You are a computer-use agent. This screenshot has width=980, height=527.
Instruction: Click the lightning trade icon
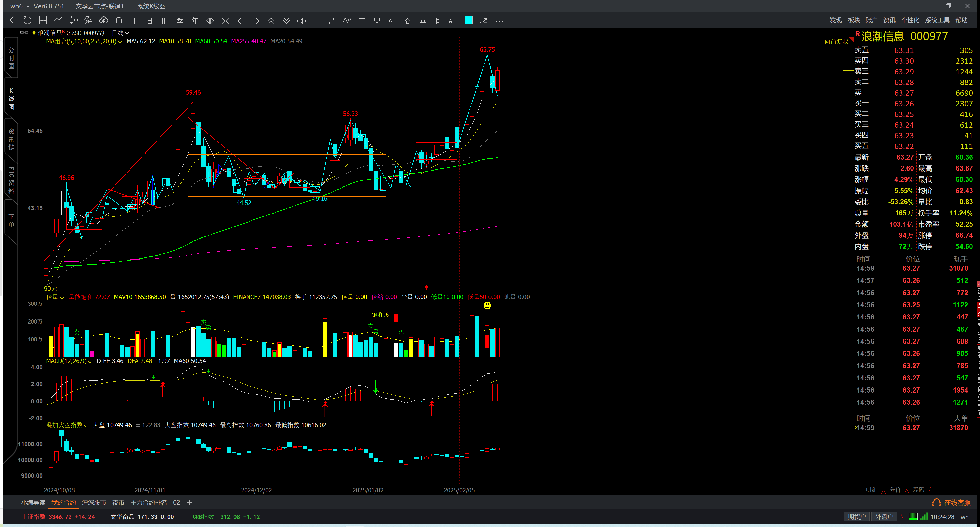[88, 20]
